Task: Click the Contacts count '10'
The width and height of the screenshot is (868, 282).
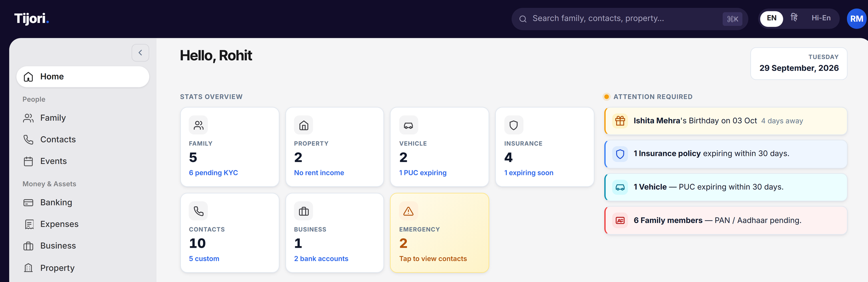Action: [x=197, y=243]
